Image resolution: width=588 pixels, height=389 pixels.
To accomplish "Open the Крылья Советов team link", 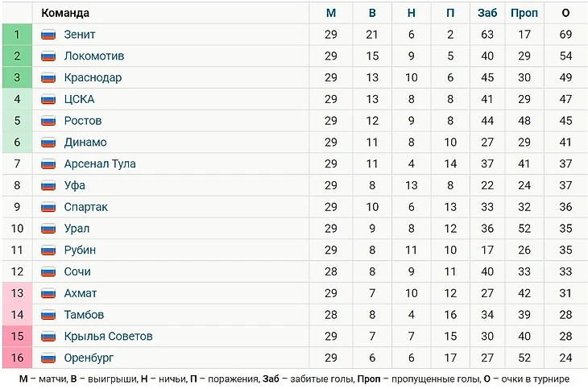I will coord(108,336).
